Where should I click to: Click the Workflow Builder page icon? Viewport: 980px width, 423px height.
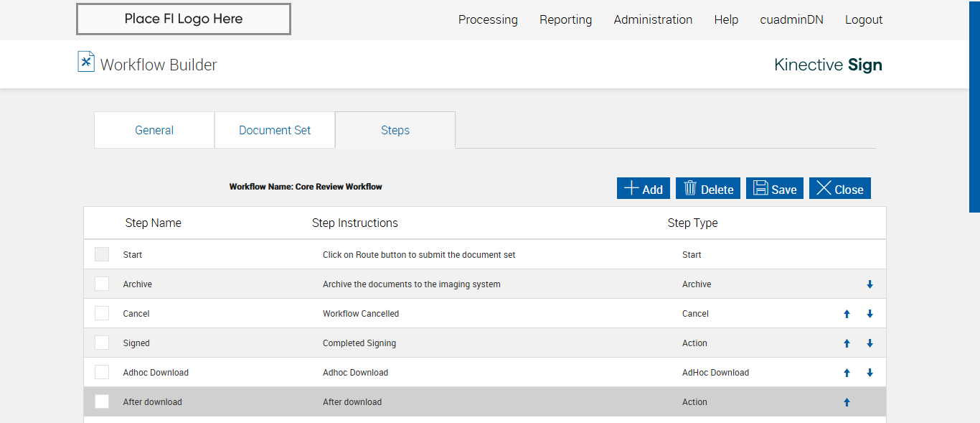[x=86, y=62]
